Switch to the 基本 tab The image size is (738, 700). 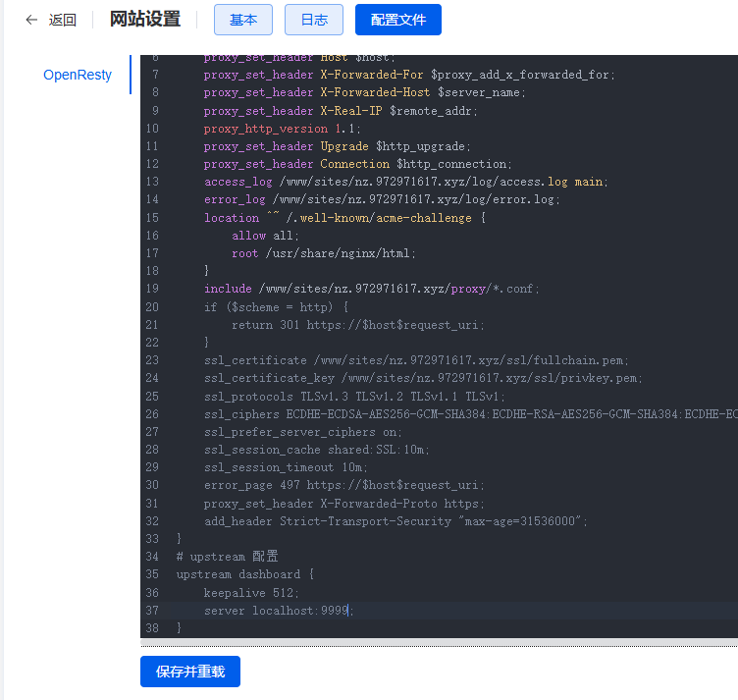point(242,20)
